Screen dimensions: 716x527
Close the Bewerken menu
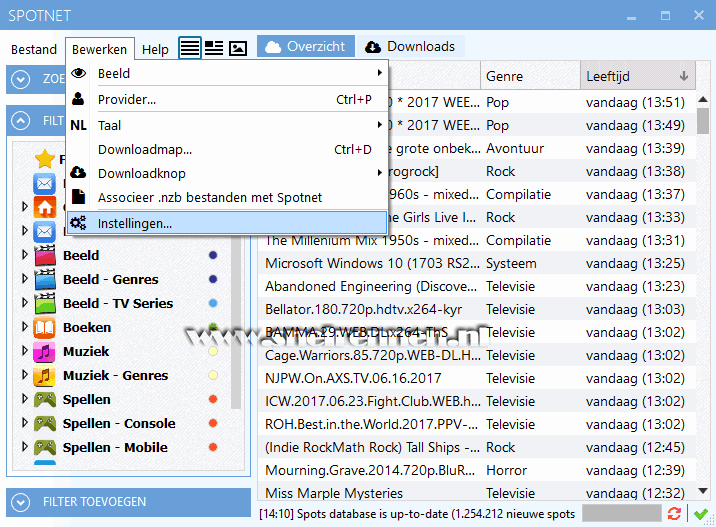click(100, 49)
